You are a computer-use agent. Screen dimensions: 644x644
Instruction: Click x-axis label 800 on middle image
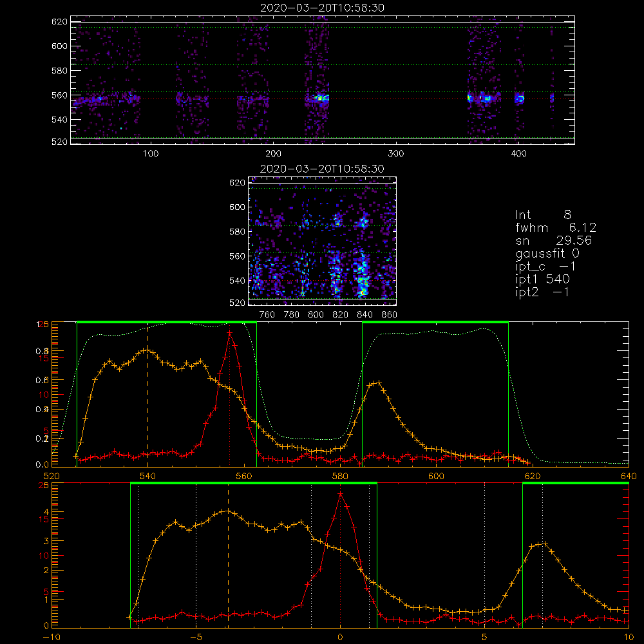[x=316, y=315]
